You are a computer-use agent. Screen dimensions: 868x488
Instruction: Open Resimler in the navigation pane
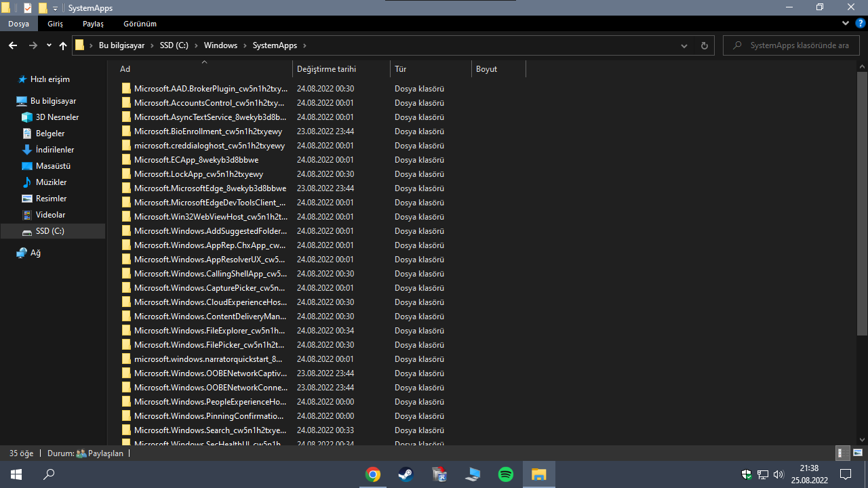[51, 199]
